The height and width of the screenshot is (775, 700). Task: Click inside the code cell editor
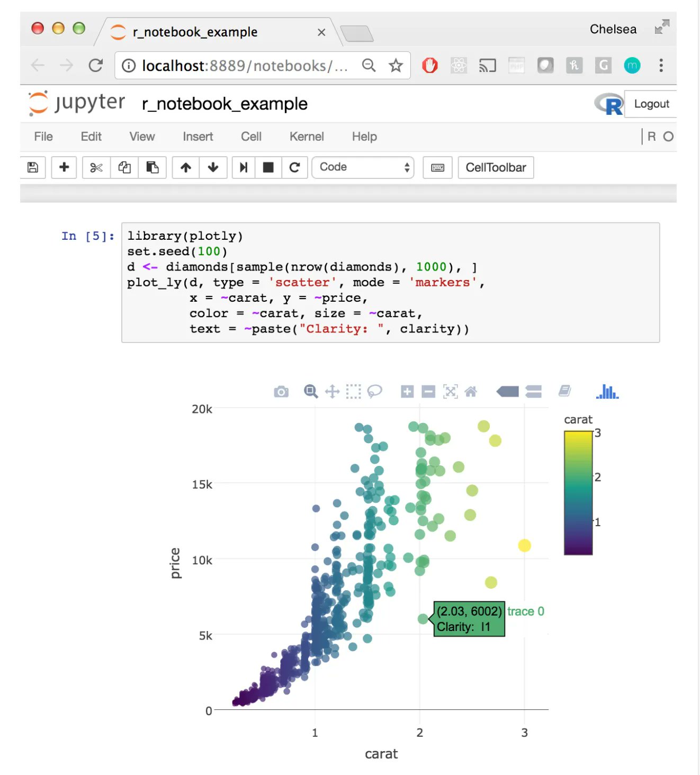391,283
